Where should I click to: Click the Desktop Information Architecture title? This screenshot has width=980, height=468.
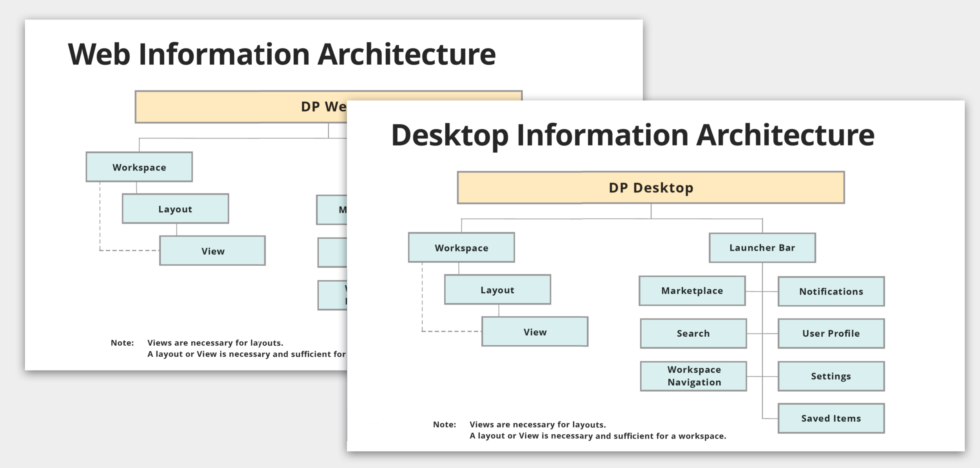633,135
